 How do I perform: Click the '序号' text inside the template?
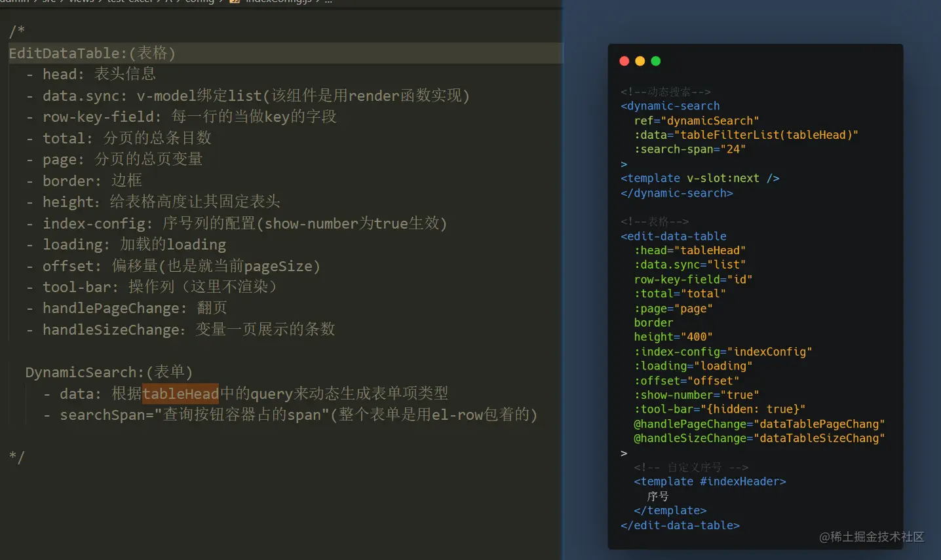click(x=658, y=496)
